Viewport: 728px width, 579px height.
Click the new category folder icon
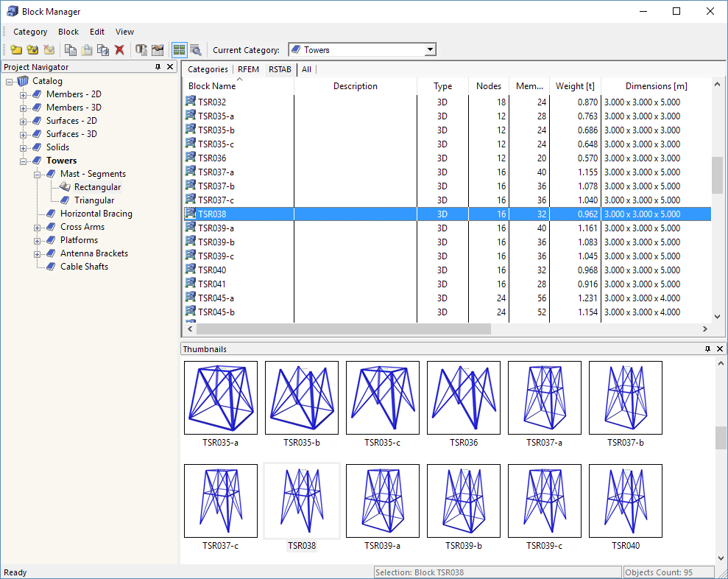[x=16, y=50]
